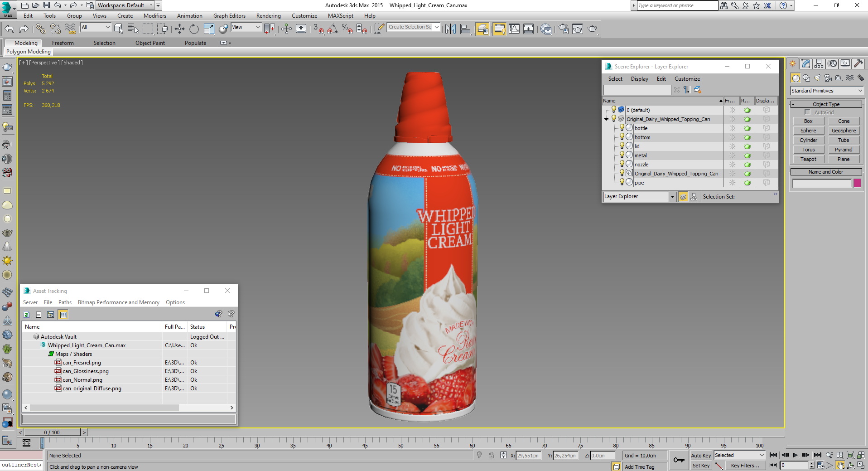Toggle visibility bulb for nozzle object
This screenshot has height=471, width=868.
pyautogui.click(x=622, y=164)
